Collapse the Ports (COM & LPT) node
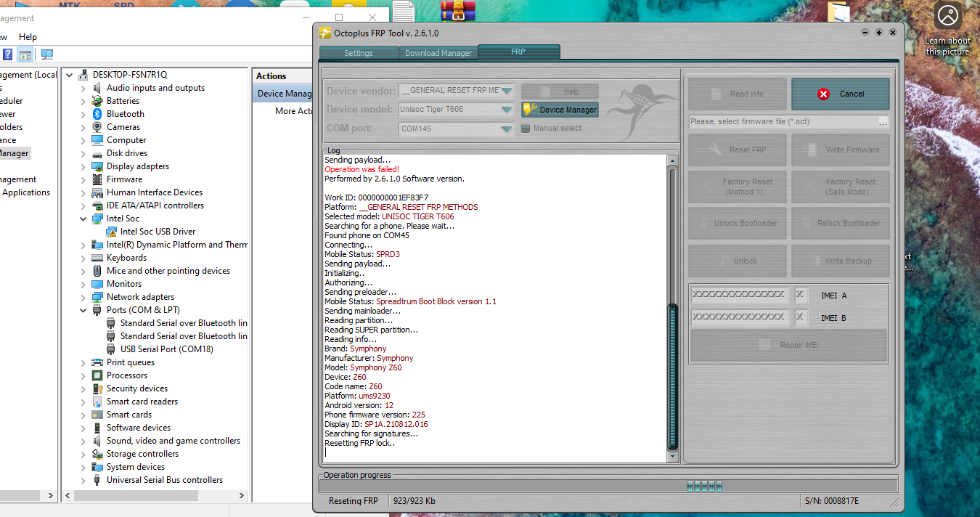980x517 pixels. 83,311
